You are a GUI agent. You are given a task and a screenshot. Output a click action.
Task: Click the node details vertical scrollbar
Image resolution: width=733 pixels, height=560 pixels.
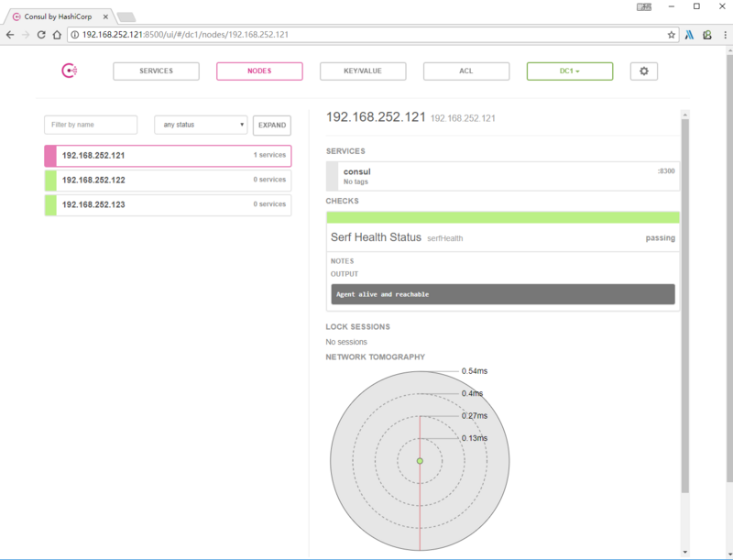(x=684, y=302)
